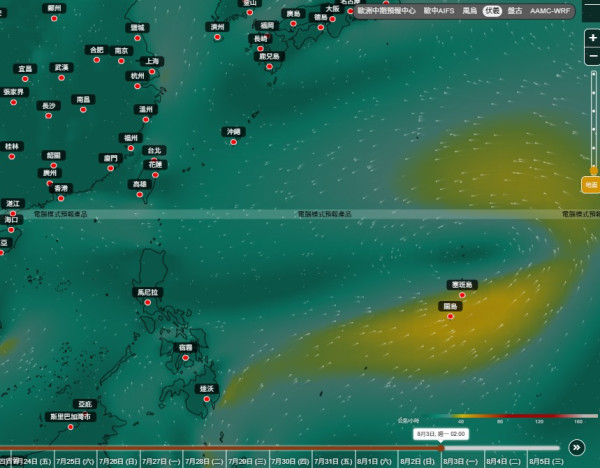Screen dimensions: 600x468
Task: Click the 濟州 location marker
Action: 217,37
